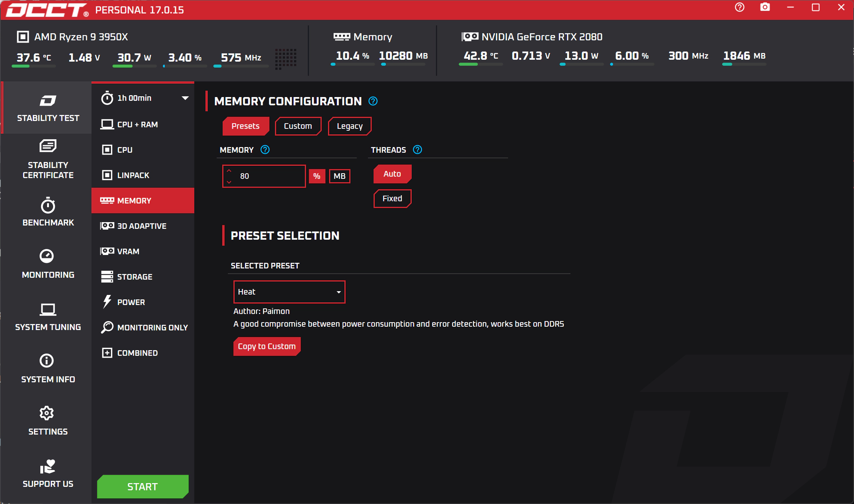Screen dimensions: 854x504
Task: Switch memory unit to percent
Action: (317, 176)
